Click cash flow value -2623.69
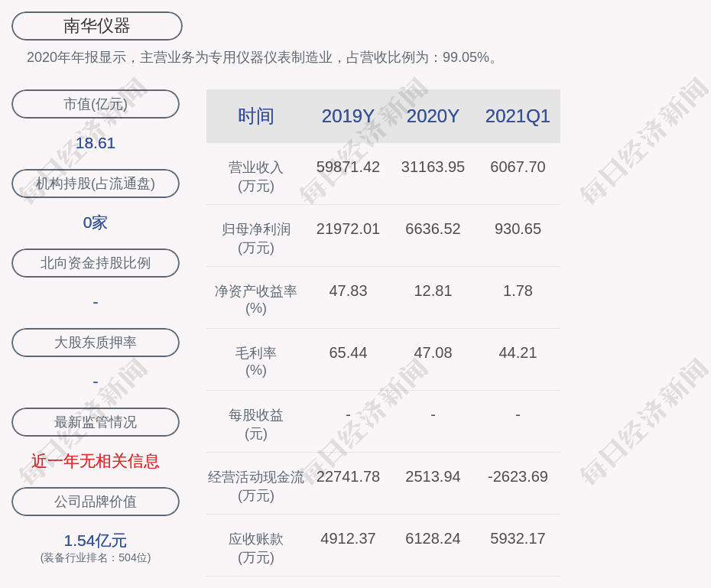This screenshot has height=588, width=711. [518, 477]
